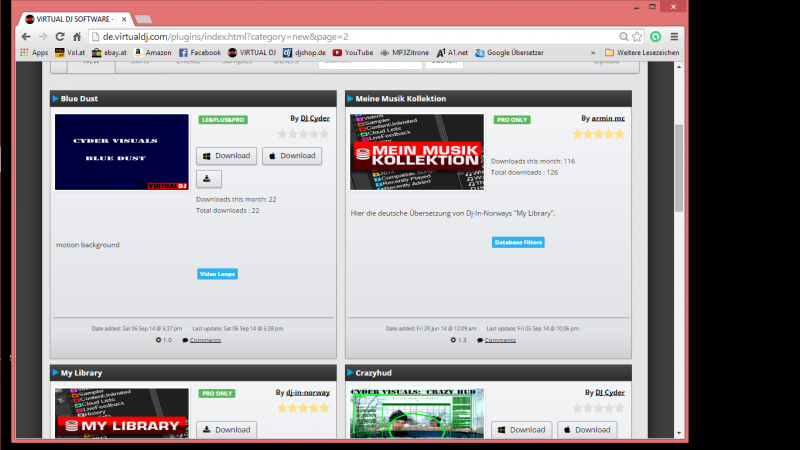Click the page vertical scrollbar thumb
This screenshot has width=800, height=450.
pos(679,168)
